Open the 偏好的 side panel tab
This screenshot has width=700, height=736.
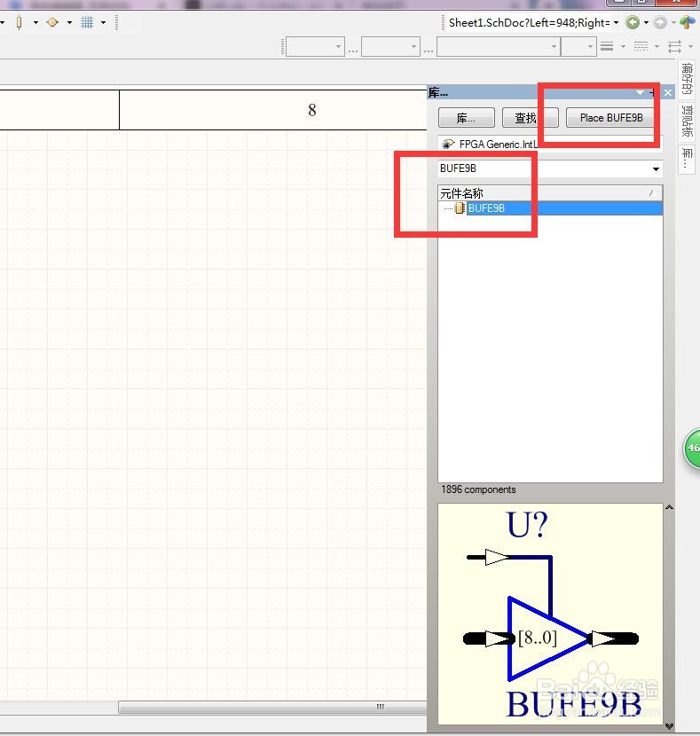pos(687,78)
